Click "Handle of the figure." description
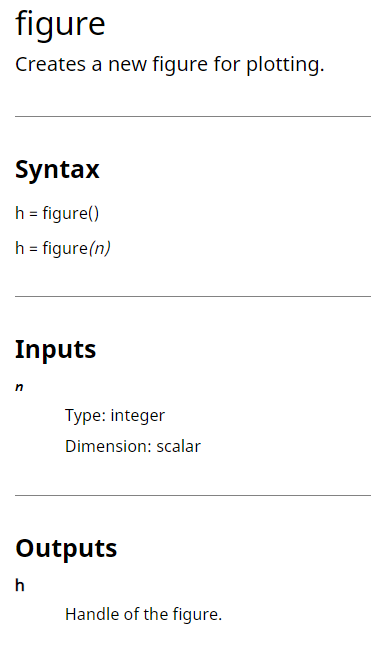This screenshot has height=657, width=371. coord(143,615)
